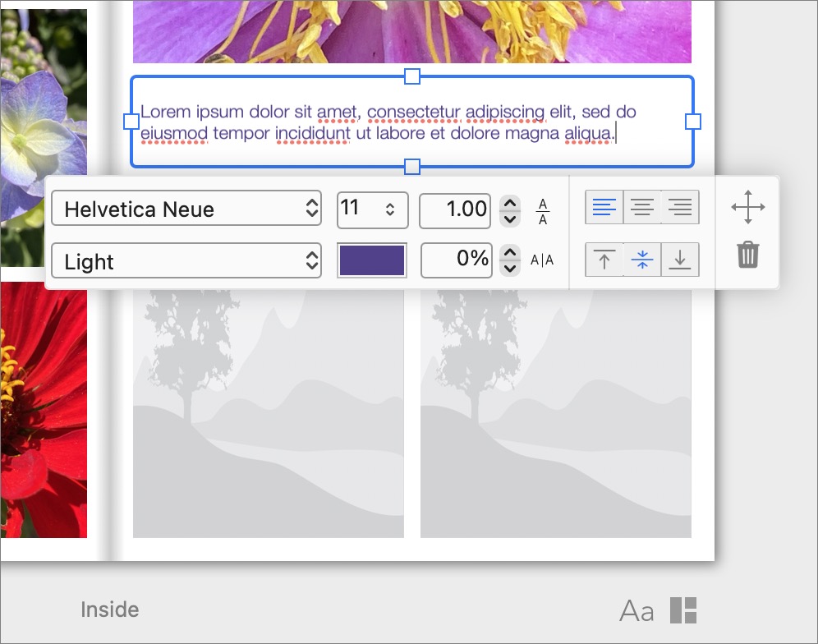818x644 pixels.
Task: Open the font size 11 dropdown
Action: tap(372, 209)
